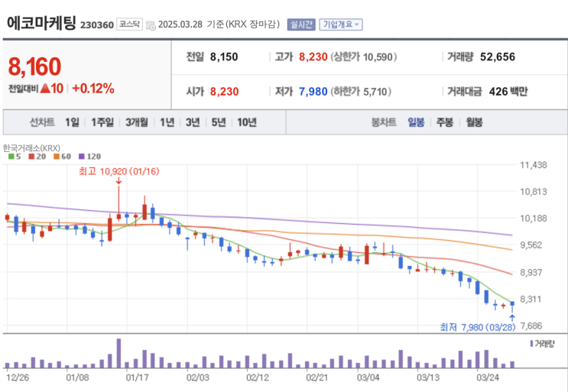
Task: Click the stock code 230360
Action: point(97,25)
